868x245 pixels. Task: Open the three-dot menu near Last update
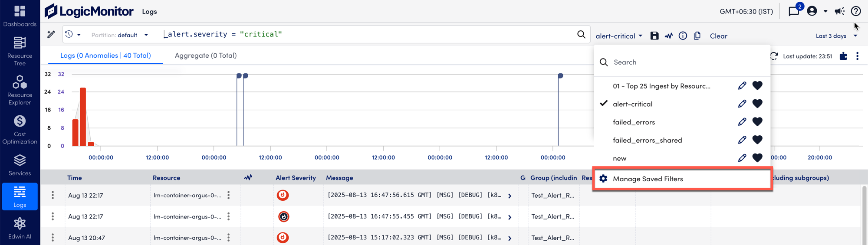pos(857,56)
